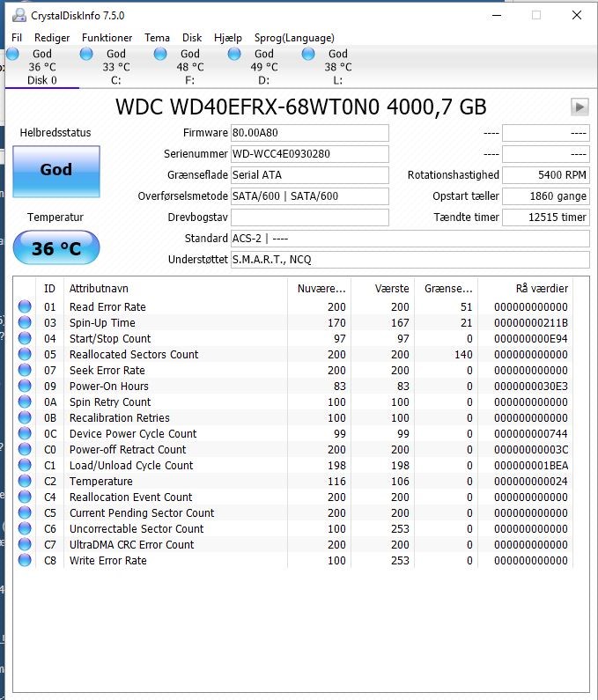
Task: Click the Attributnavn column header
Action: coord(175,289)
